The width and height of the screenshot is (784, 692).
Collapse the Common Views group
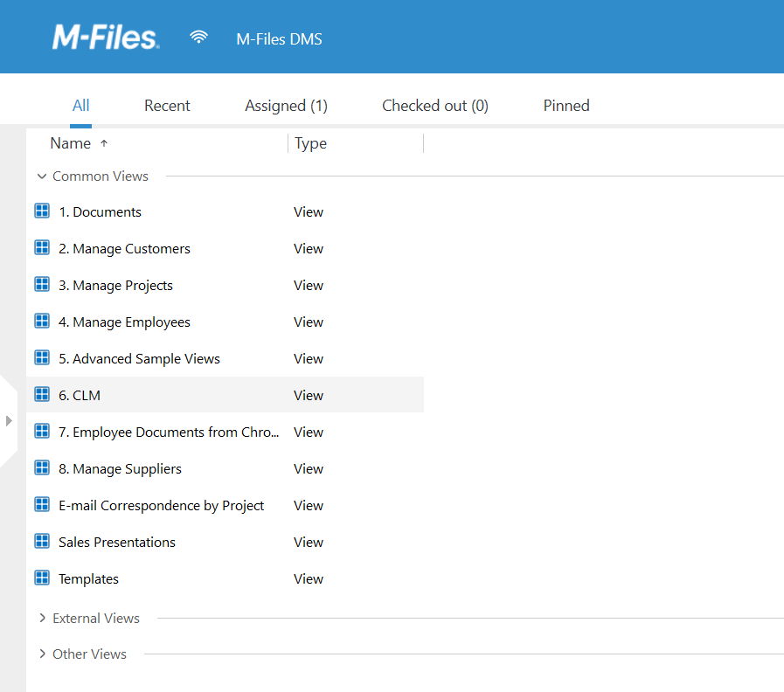click(42, 176)
